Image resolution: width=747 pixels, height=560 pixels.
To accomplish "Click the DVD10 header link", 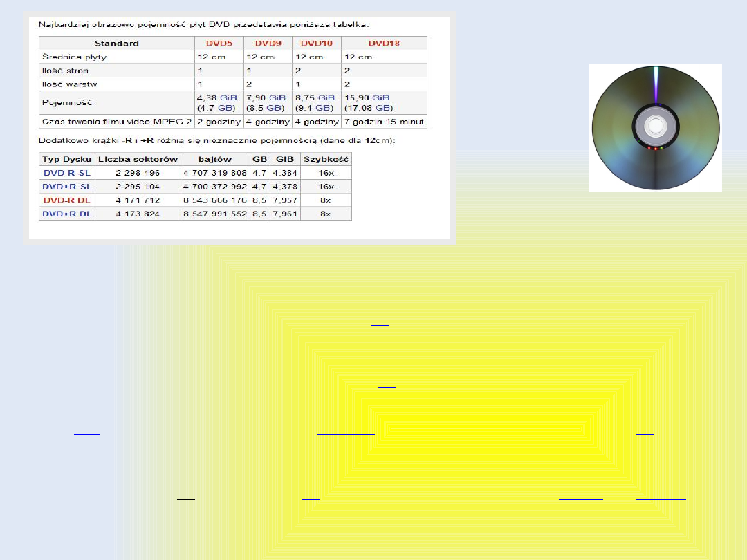I will coord(317,43).
